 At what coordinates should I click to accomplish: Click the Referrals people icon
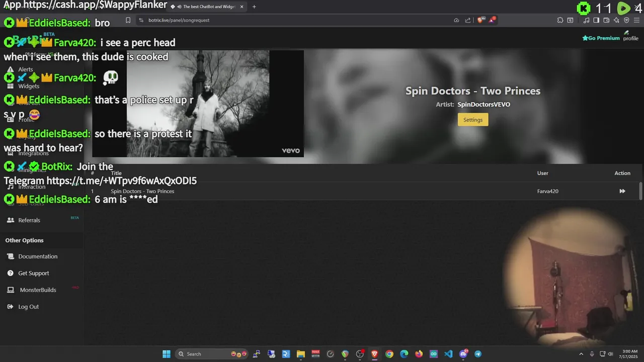(10, 220)
